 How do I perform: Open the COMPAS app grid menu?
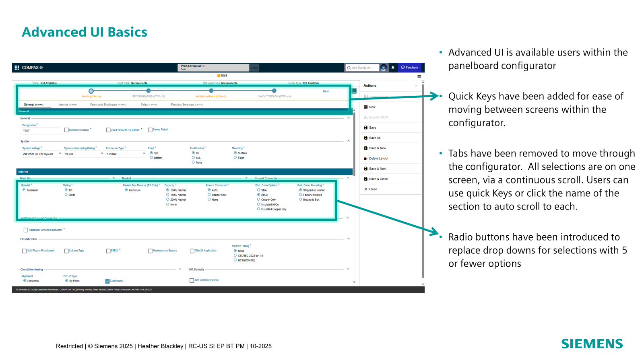[x=17, y=68]
